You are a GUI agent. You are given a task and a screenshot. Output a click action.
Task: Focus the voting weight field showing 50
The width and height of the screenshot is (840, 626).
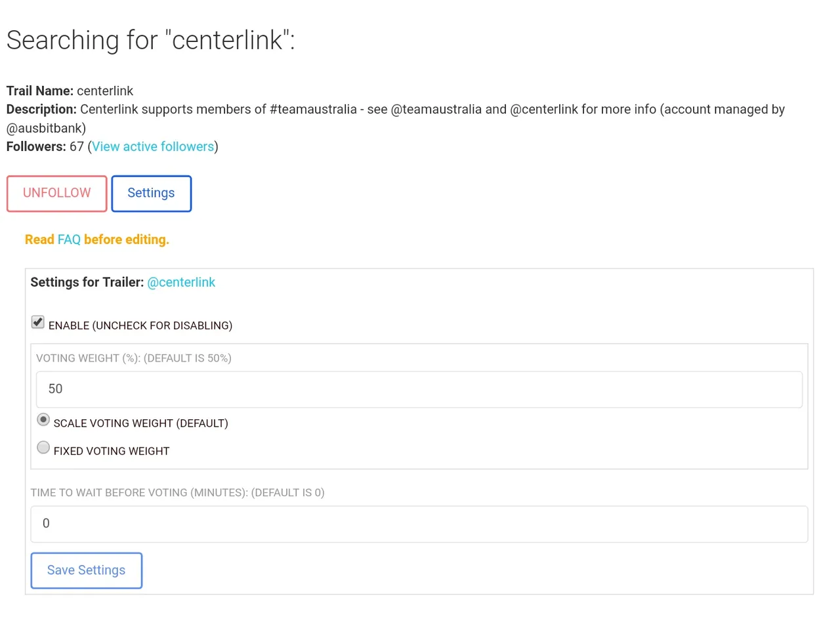(x=419, y=390)
